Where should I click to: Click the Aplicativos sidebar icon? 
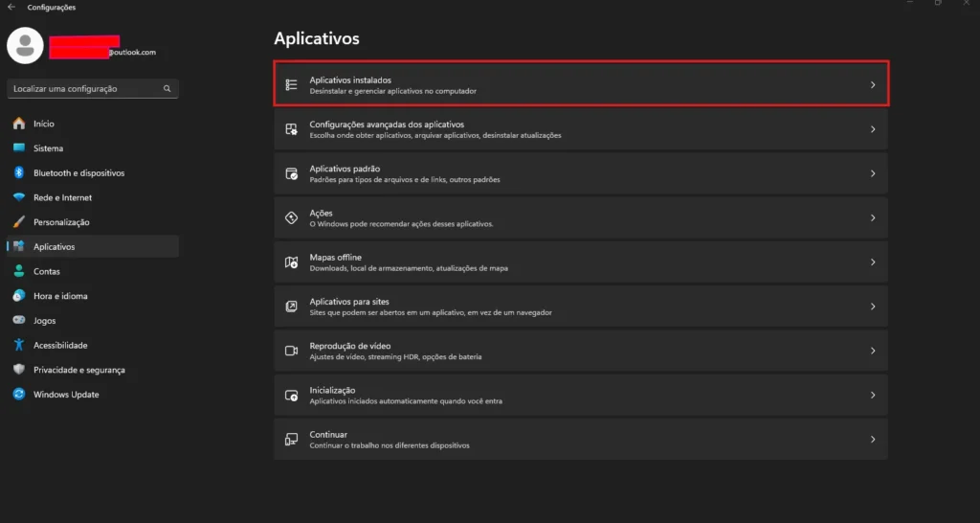[x=19, y=246]
